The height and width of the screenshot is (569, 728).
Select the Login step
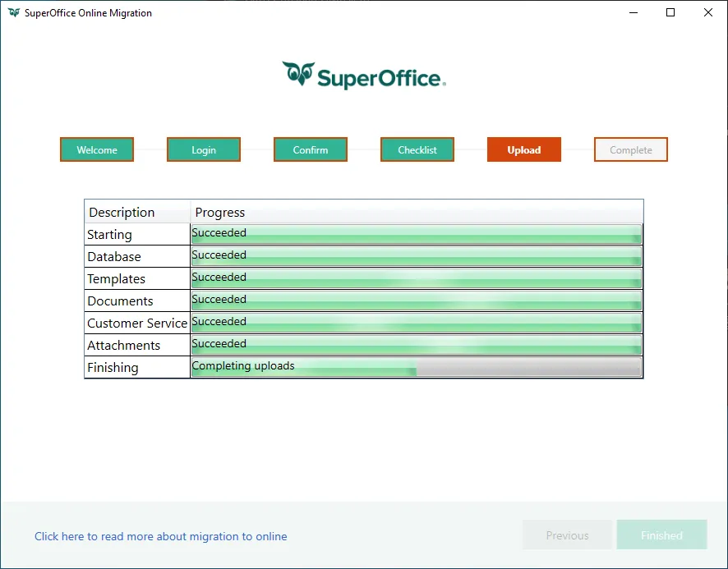(x=204, y=149)
